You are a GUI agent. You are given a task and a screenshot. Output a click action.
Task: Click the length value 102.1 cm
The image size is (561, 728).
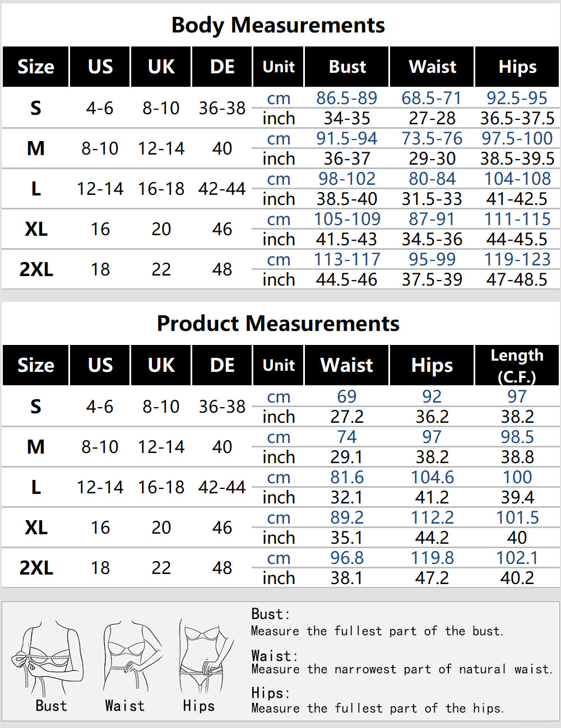(517, 558)
